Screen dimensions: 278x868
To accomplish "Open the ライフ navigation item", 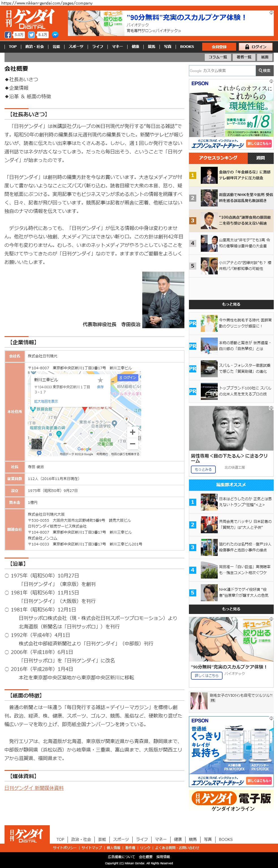I will [x=98, y=46].
